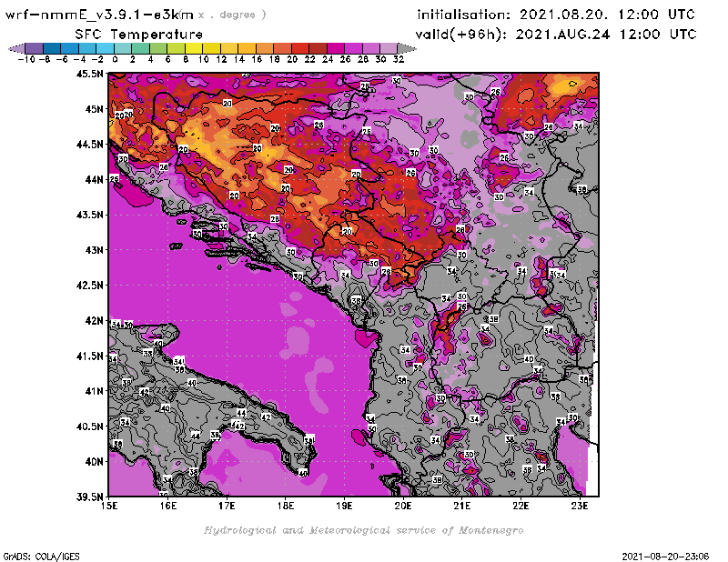Click the 21E longitude axis label
The height and width of the screenshot is (562, 728).
point(462,506)
